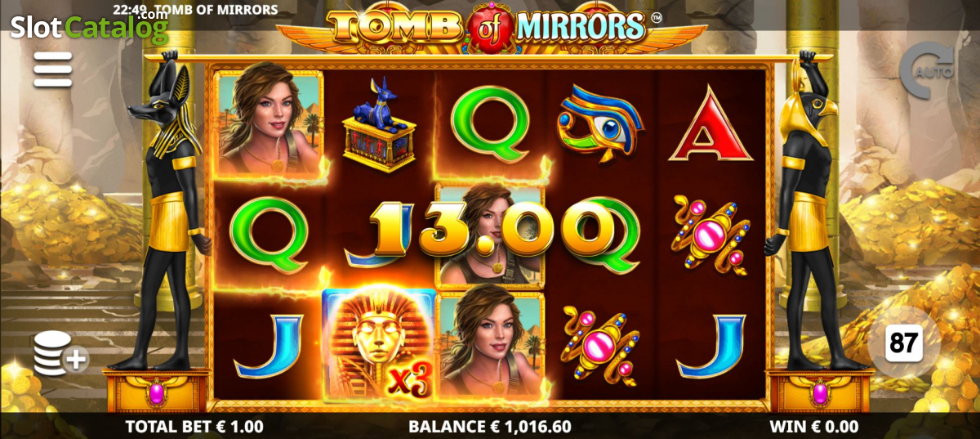Click the 87 spins counter button
Image resolution: width=980 pixels, height=439 pixels.
[903, 343]
